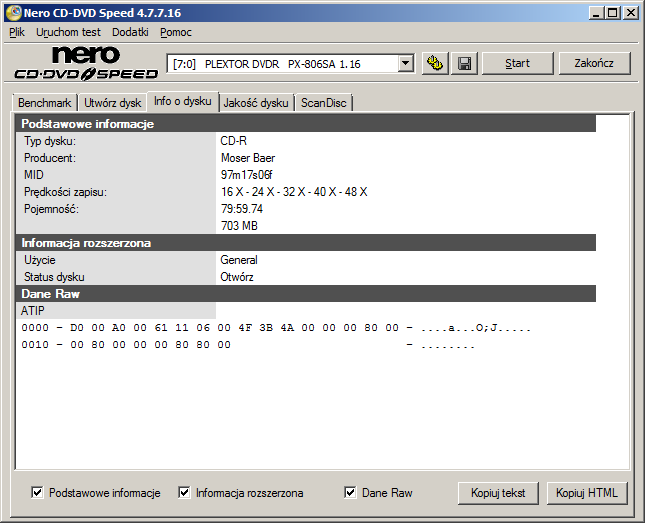645x523 pixels.
Task: Click the CD-R disc type value
Action: pyautogui.click(x=234, y=141)
